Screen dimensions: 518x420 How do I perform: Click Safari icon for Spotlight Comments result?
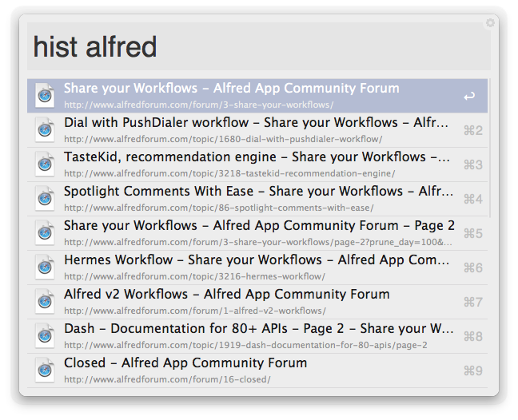click(x=46, y=199)
